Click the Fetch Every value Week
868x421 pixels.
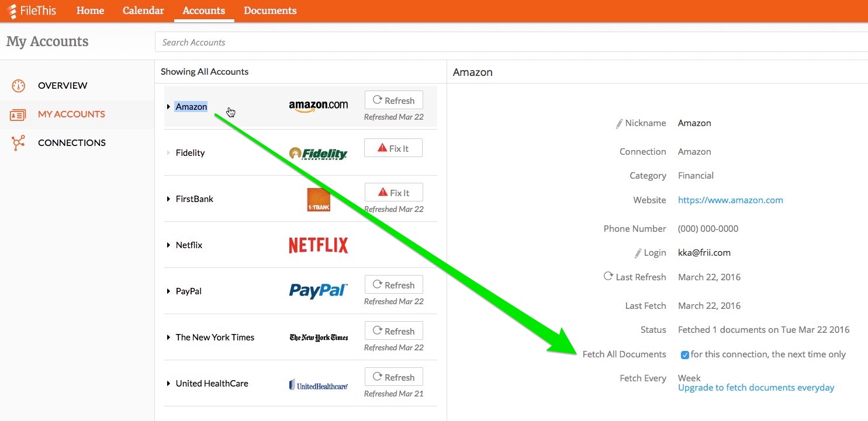coord(689,378)
